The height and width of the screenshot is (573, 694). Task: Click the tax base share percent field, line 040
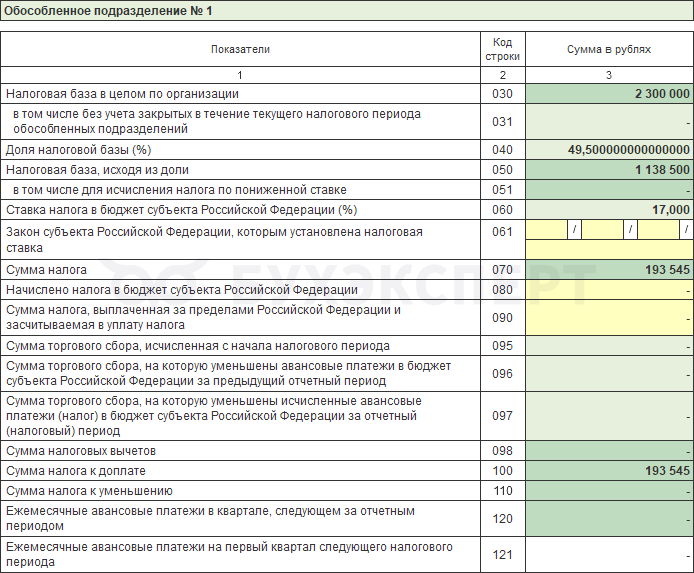click(609, 150)
